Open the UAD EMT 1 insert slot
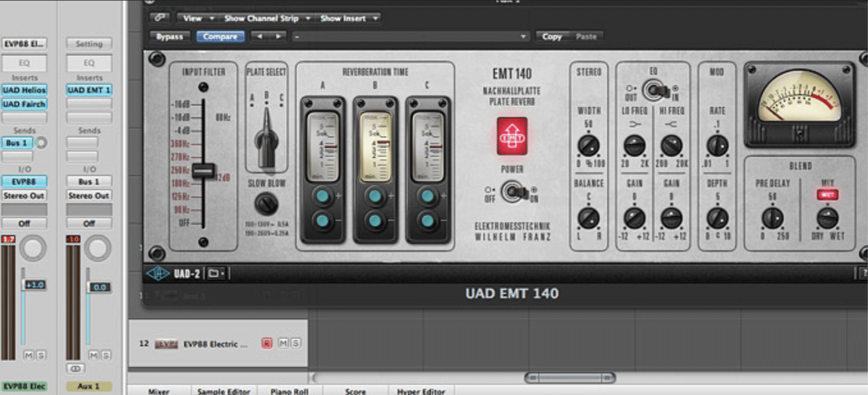Image resolution: width=868 pixels, height=395 pixels. coord(89,90)
